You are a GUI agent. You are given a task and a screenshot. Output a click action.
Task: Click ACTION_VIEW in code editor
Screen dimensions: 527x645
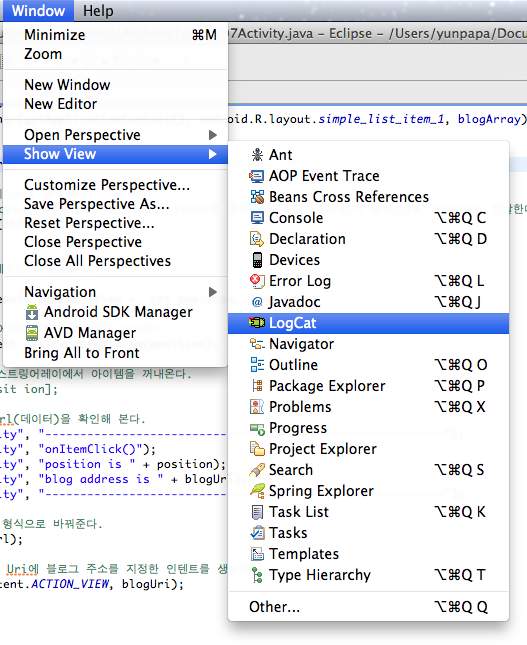point(70,584)
